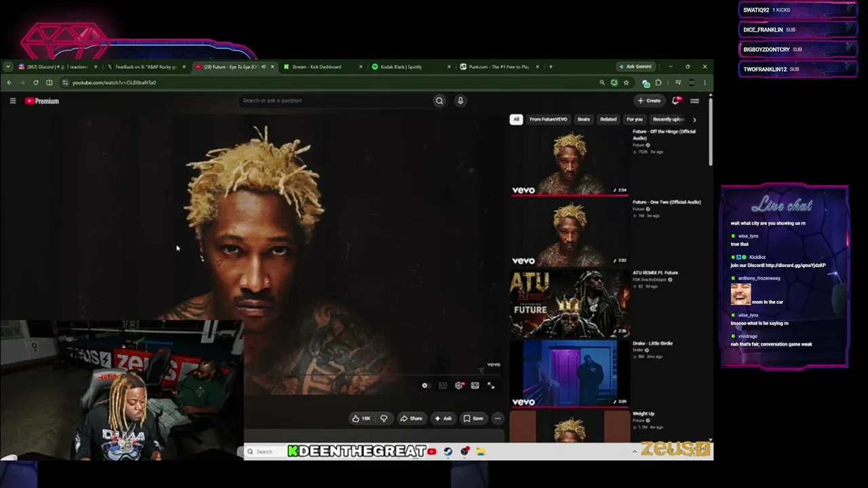Filter suggestions by Beats chip
Screen dimensions: 868x488
coord(583,119)
